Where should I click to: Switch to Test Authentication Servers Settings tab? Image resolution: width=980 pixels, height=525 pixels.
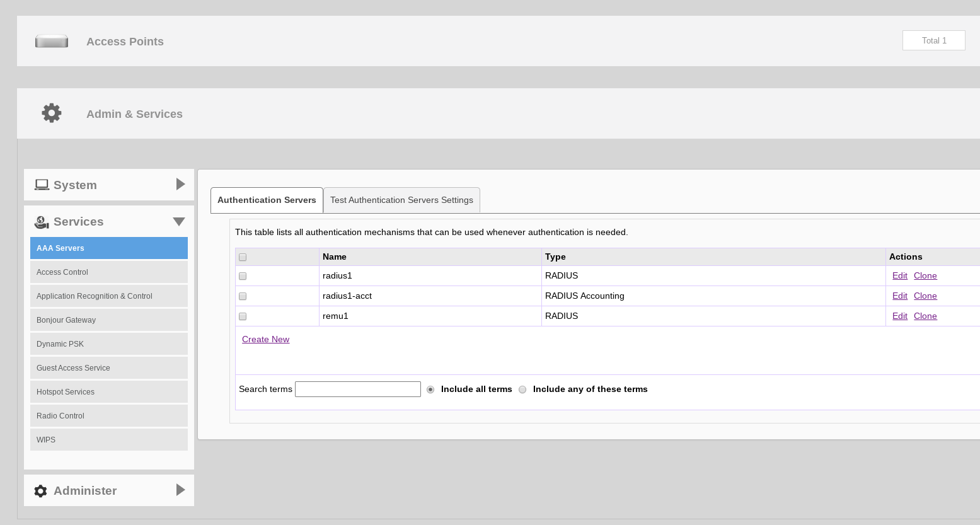point(401,200)
